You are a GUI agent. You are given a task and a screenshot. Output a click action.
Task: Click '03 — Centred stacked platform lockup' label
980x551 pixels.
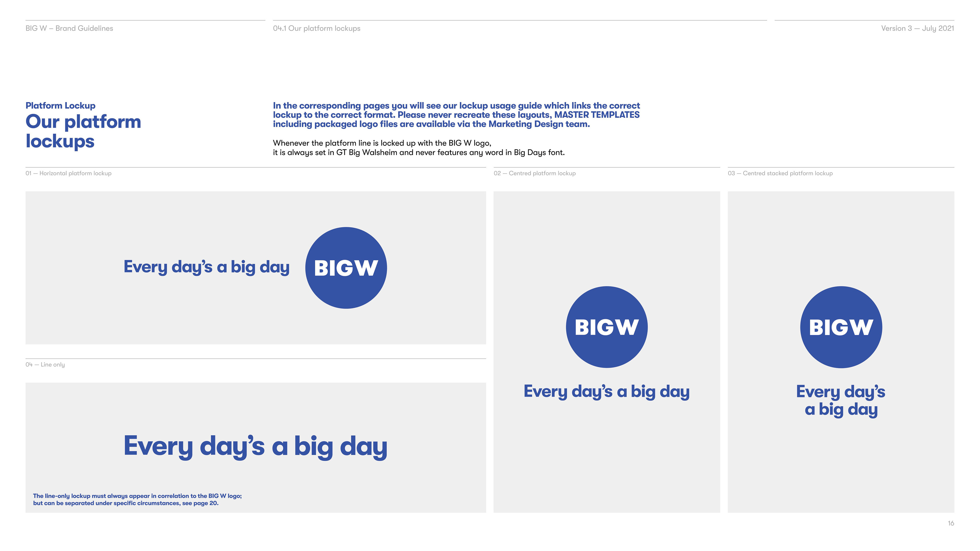(x=780, y=173)
